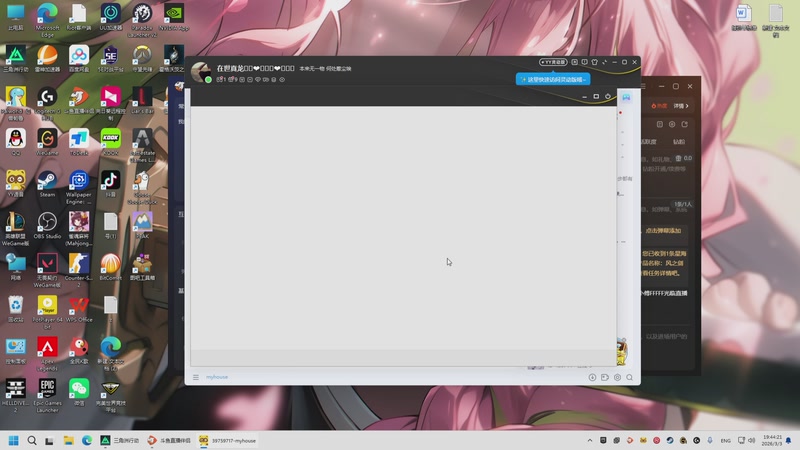The width and height of the screenshot is (800, 450).
Task: Launch the Steam desktop icon
Action: tap(47, 182)
